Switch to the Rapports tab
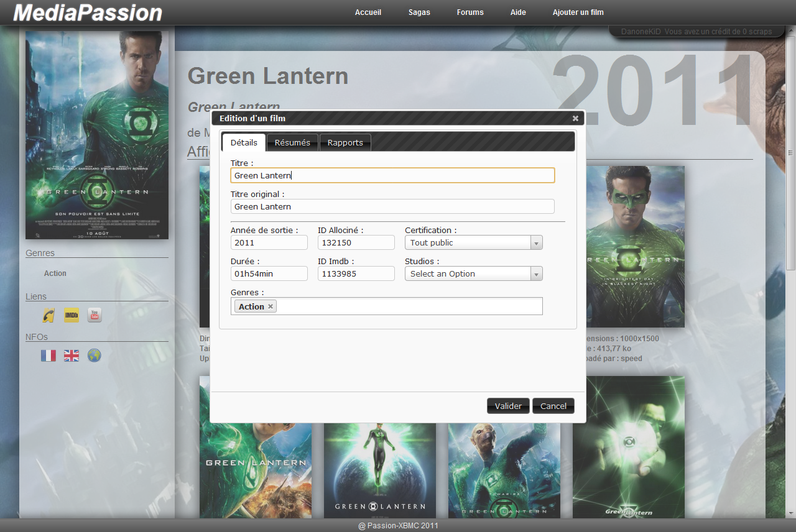 tap(345, 142)
